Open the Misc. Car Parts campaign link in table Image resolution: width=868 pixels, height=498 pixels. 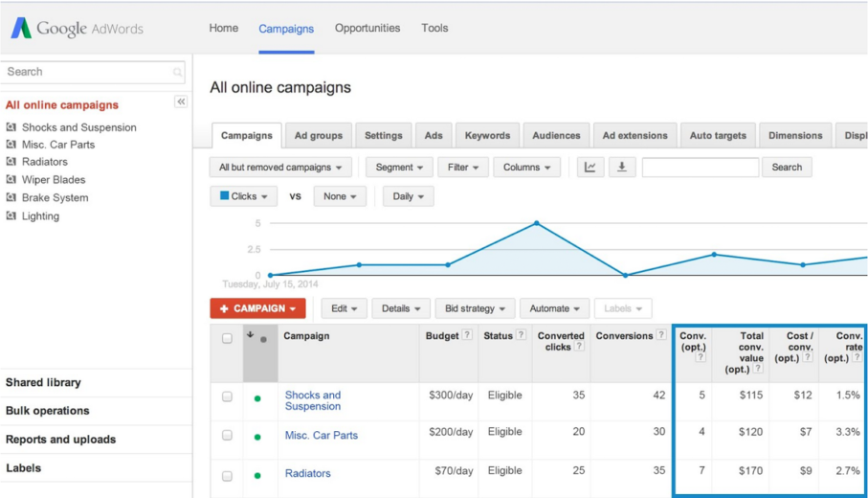point(322,436)
